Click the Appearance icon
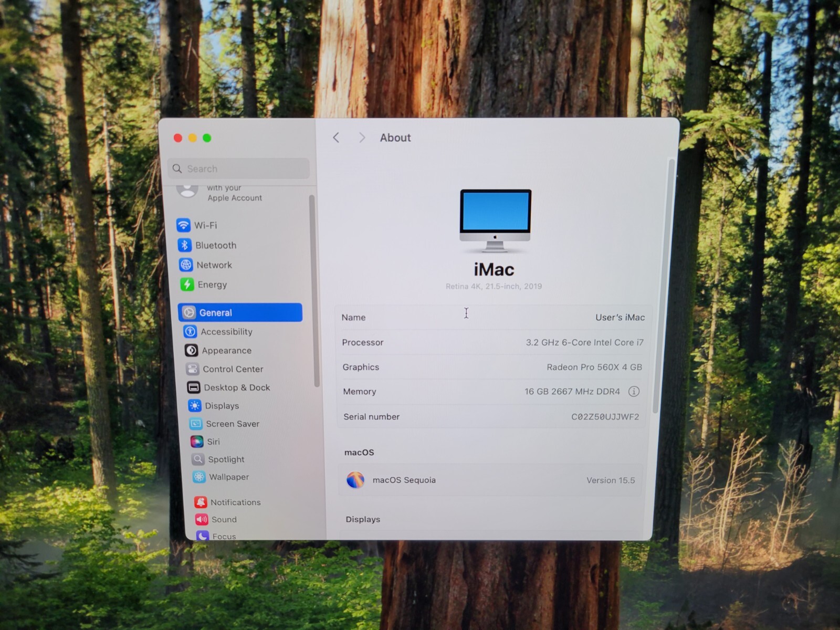 point(191,350)
